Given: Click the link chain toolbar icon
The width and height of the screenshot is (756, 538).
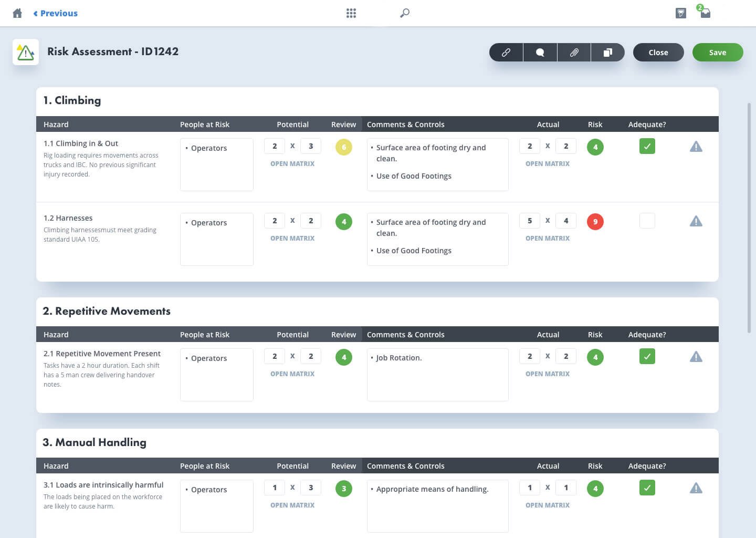Looking at the screenshot, I should [x=506, y=53].
